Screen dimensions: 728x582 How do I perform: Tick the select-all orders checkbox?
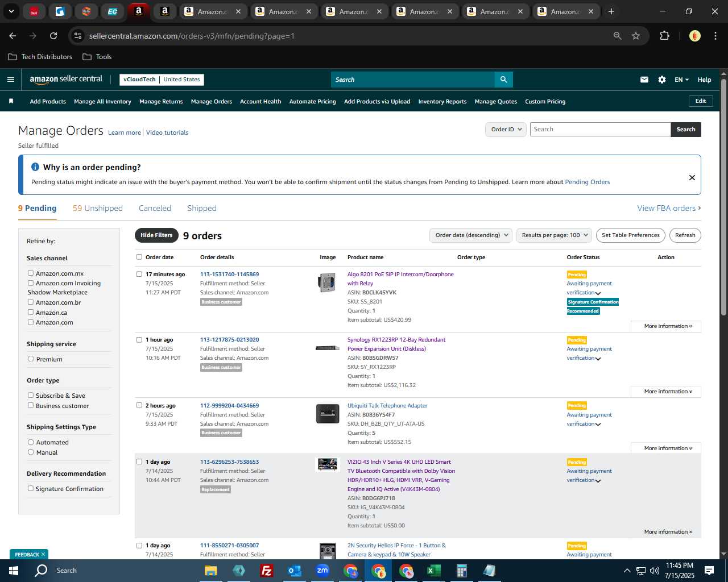(x=139, y=257)
